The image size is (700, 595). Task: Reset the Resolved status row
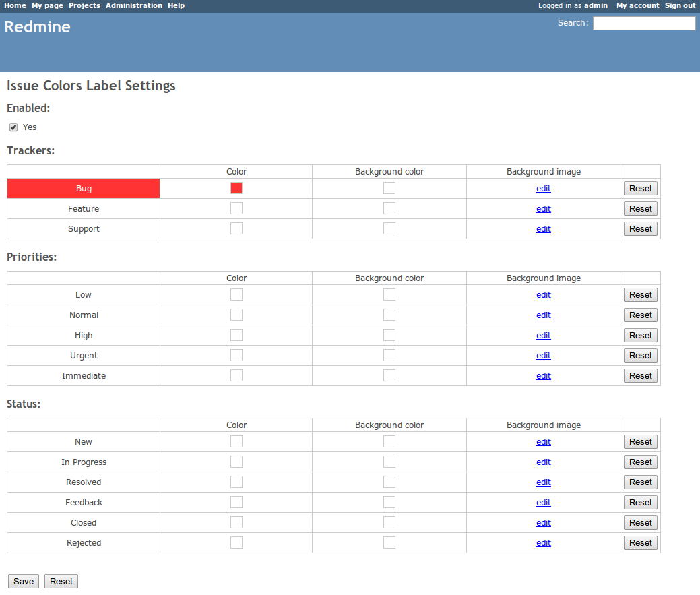tap(641, 482)
